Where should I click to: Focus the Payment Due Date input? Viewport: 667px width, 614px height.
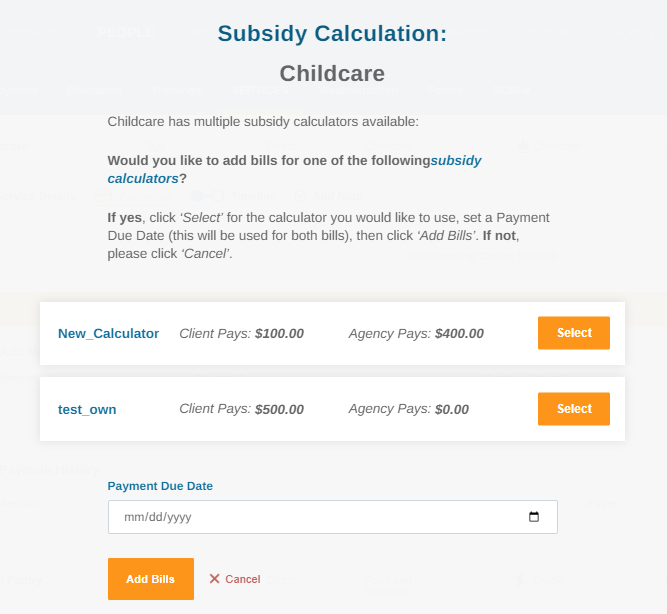tap(333, 517)
